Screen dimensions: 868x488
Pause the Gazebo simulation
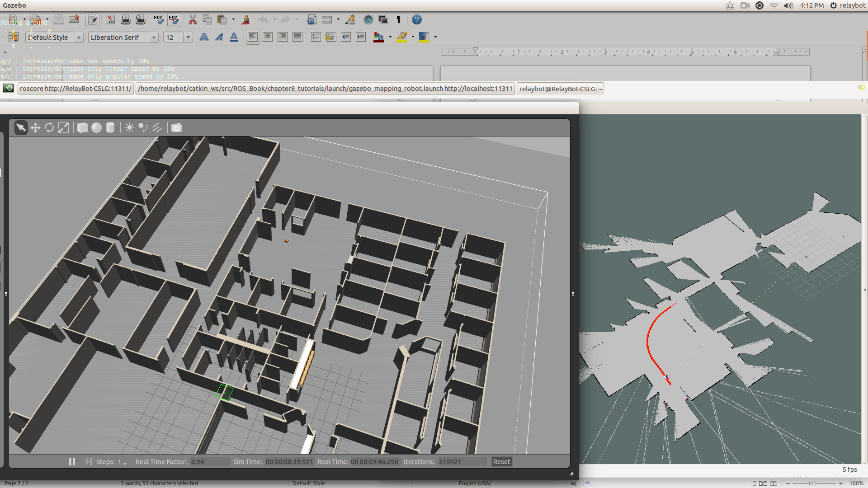[x=72, y=461]
